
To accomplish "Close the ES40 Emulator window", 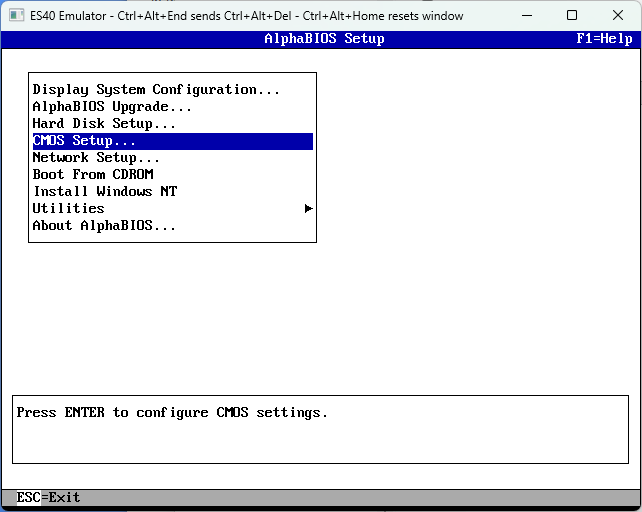I will pyautogui.click(x=618, y=16).
